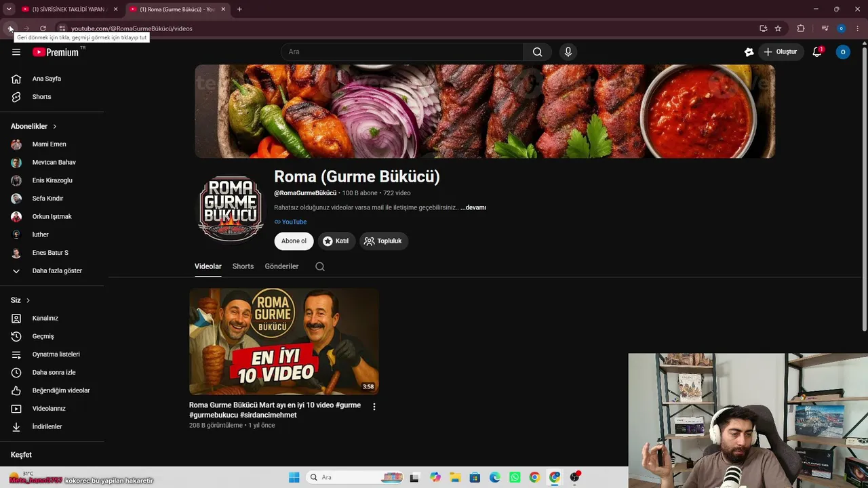Click the Gemini ask icon beside Oluştur

coord(749,52)
